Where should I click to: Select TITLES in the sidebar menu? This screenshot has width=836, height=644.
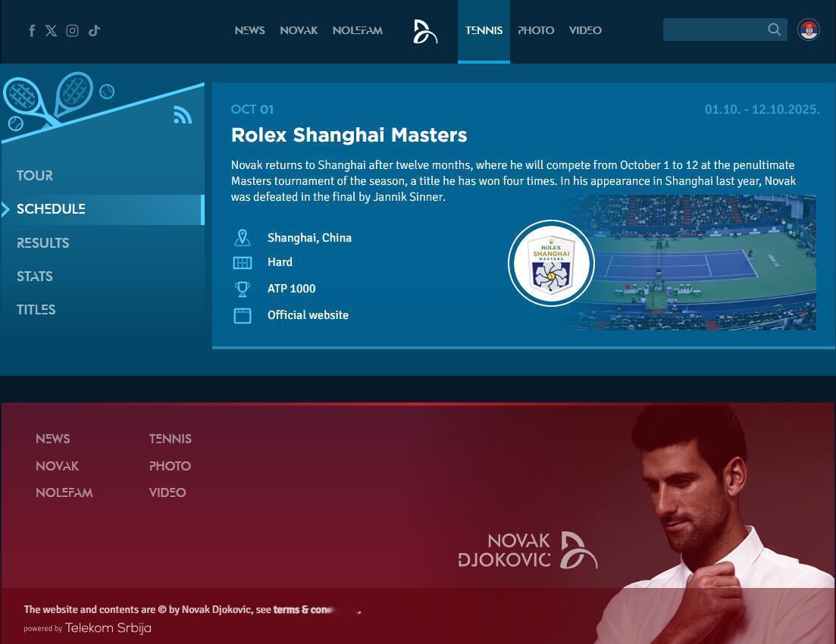click(x=36, y=310)
